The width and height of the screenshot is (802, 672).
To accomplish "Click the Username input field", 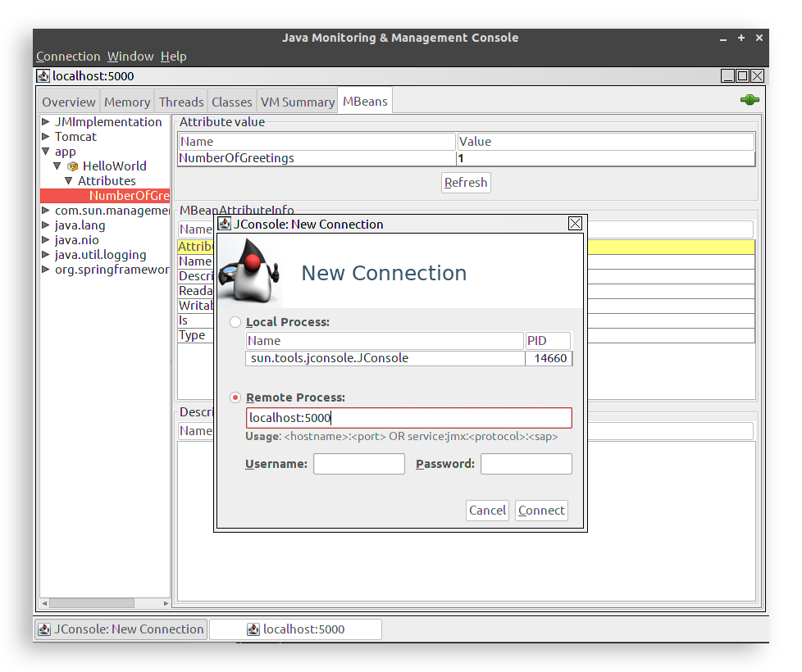I will point(359,464).
